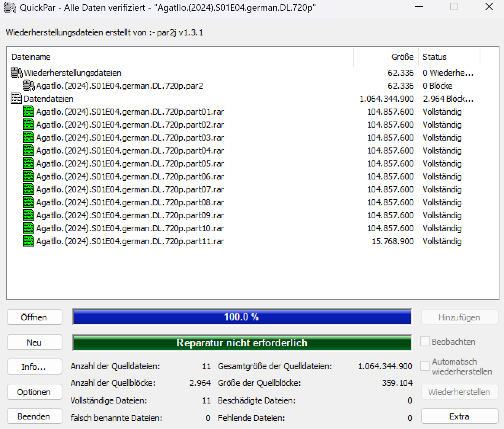This screenshot has height=429, width=504.
Task: Select file name ending part03.rar
Action: point(130,138)
